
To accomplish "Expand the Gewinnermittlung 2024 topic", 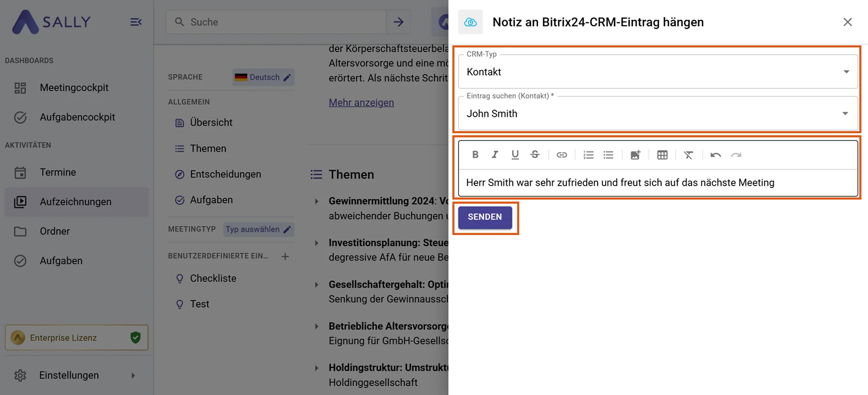I will coord(317,201).
